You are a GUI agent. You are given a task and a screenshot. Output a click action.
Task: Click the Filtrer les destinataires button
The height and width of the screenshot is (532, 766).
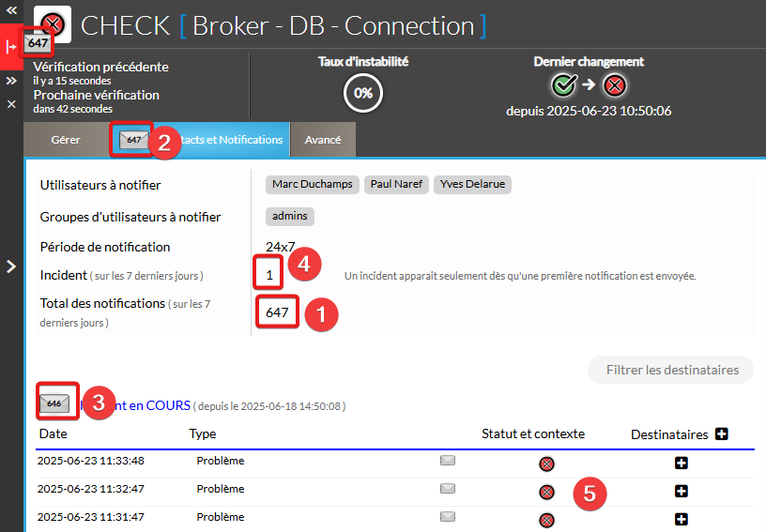[x=670, y=370]
